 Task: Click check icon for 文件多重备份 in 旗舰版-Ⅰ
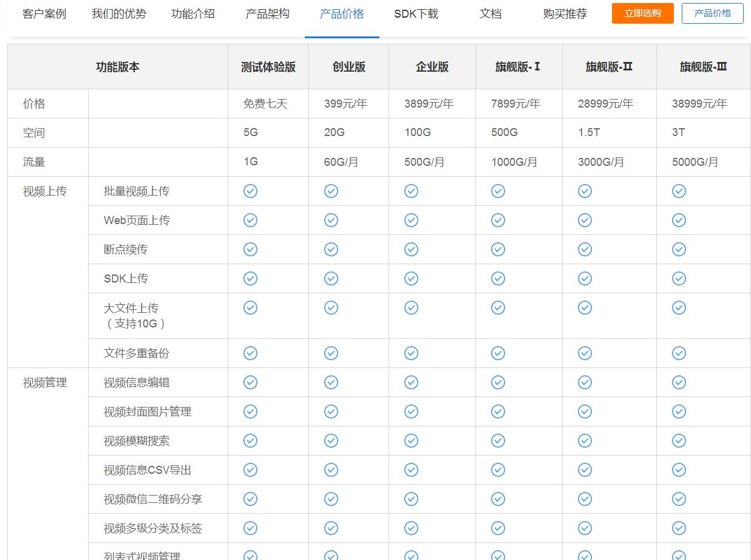tap(498, 353)
